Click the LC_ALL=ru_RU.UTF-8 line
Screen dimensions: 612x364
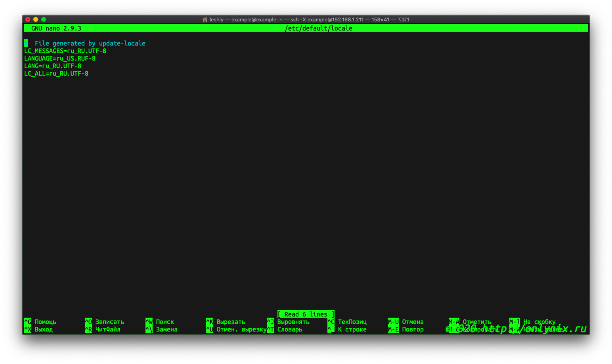pyautogui.click(x=56, y=74)
